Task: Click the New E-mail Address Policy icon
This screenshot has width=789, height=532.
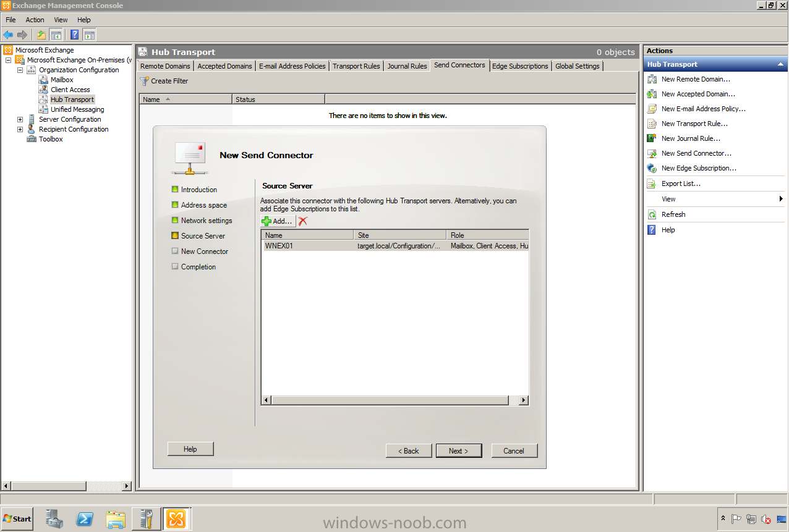Action: (x=652, y=109)
